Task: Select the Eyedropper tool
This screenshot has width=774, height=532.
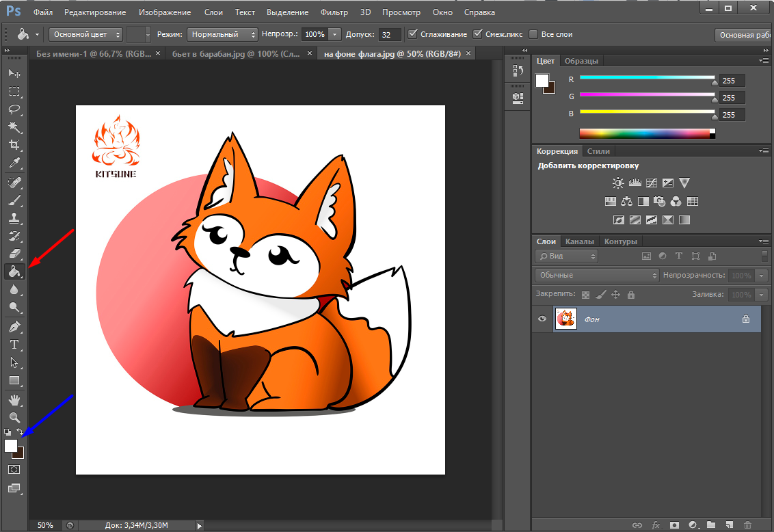Action: [x=14, y=163]
